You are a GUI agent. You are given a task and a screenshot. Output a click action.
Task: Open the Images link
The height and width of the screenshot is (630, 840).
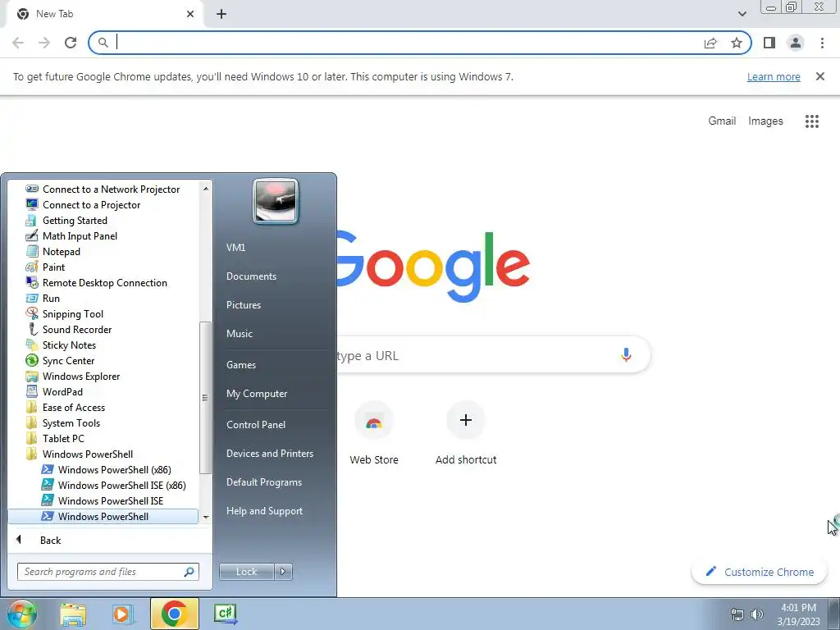(x=765, y=121)
